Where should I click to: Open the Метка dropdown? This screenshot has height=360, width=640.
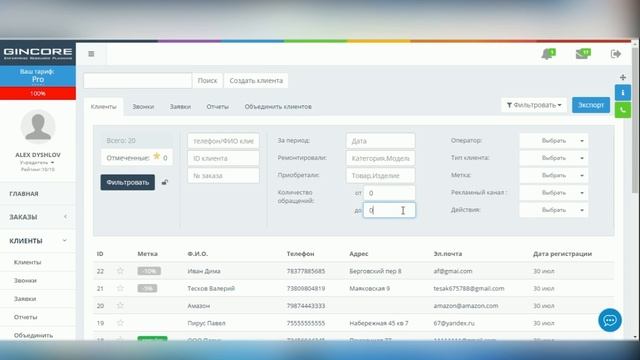coord(553,176)
